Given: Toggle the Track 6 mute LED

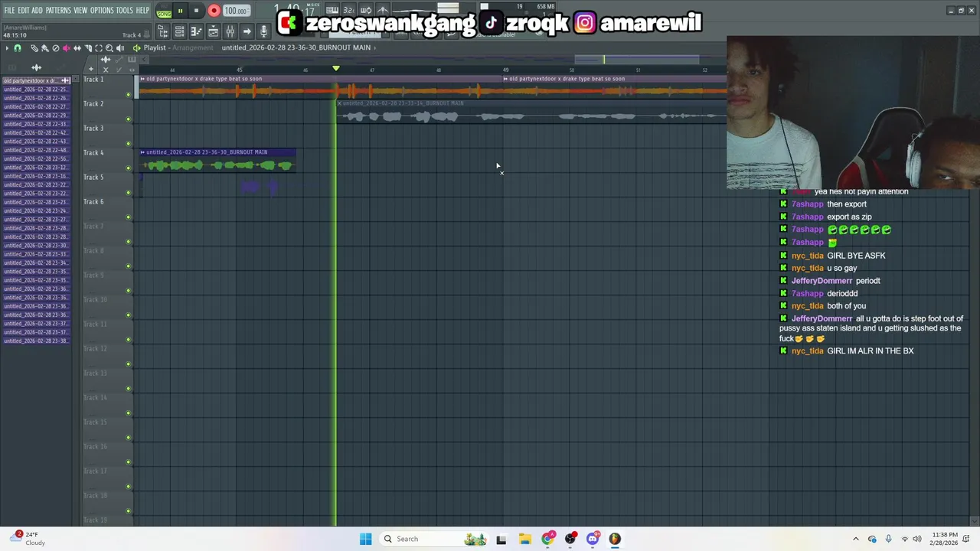Looking at the screenshot, I should coord(128,217).
